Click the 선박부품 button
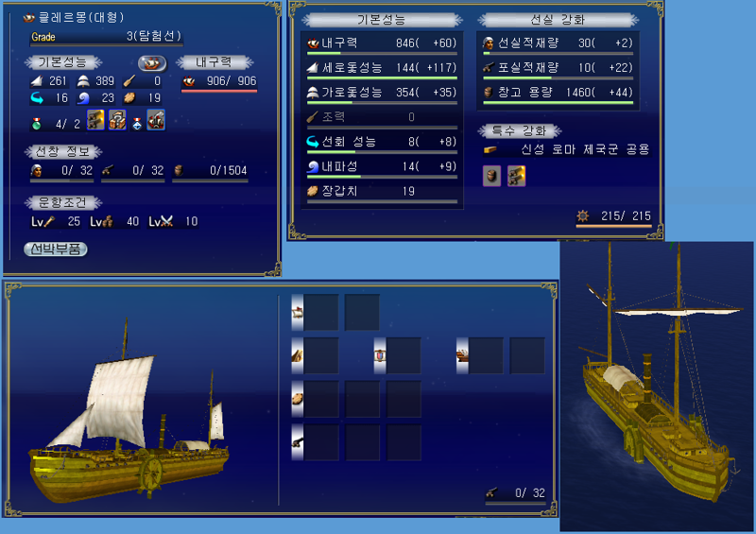The height and width of the screenshot is (534, 756). click(56, 249)
